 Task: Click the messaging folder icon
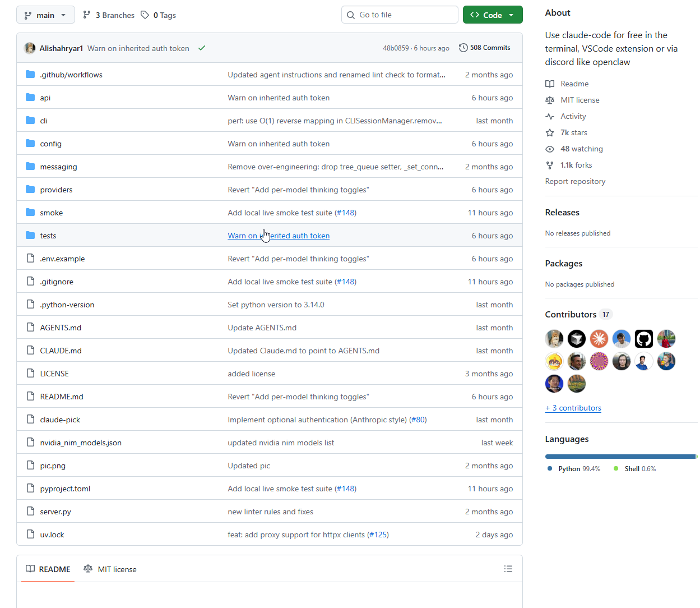point(30,167)
